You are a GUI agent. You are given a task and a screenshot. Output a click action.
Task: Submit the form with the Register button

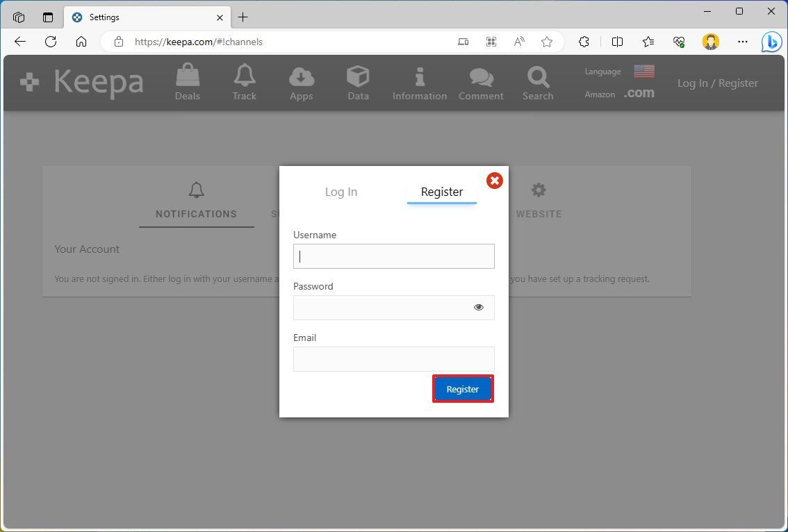coord(463,388)
